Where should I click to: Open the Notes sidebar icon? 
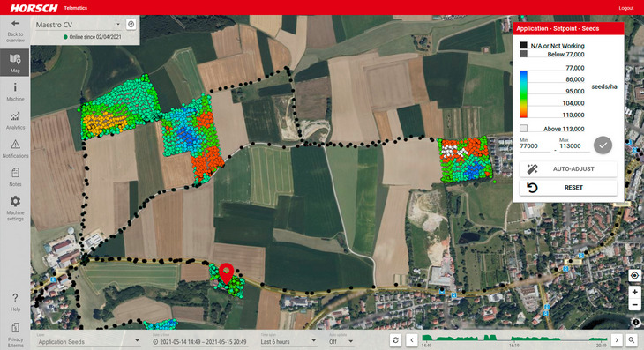click(x=15, y=172)
